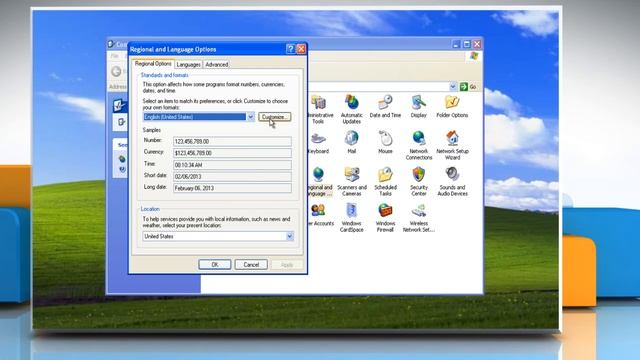Click the Long date sample field
640x360 pixels.
(232, 188)
